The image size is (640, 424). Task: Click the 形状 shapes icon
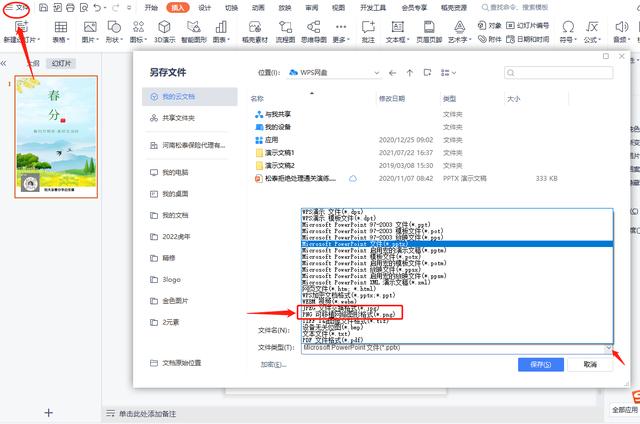(114, 27)
